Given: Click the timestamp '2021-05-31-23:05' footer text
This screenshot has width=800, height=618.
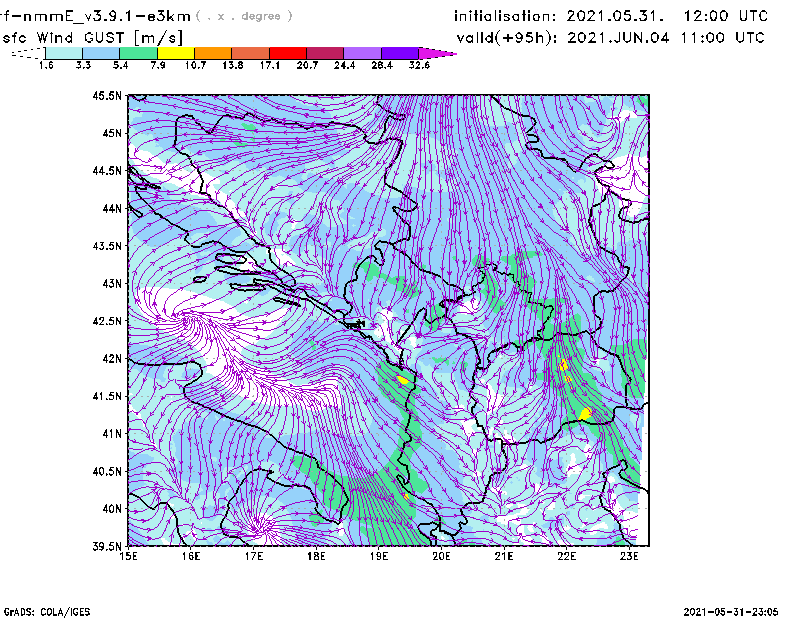Looking at the screenshot, I should point(731,612).
